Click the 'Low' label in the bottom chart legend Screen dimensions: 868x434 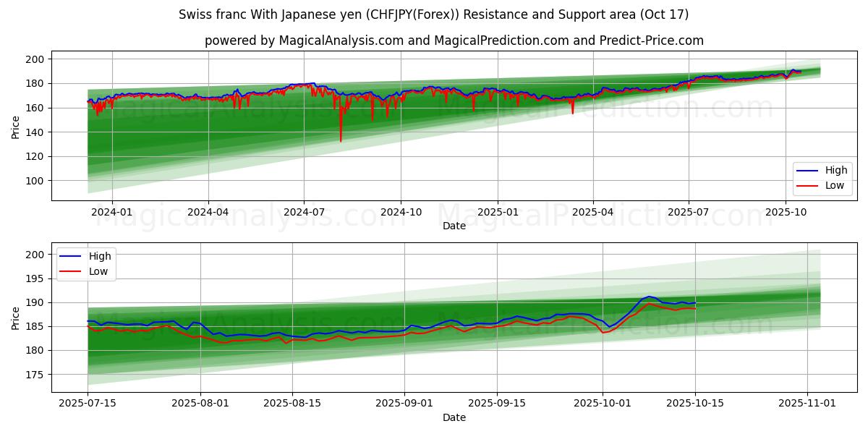point(98,271)
